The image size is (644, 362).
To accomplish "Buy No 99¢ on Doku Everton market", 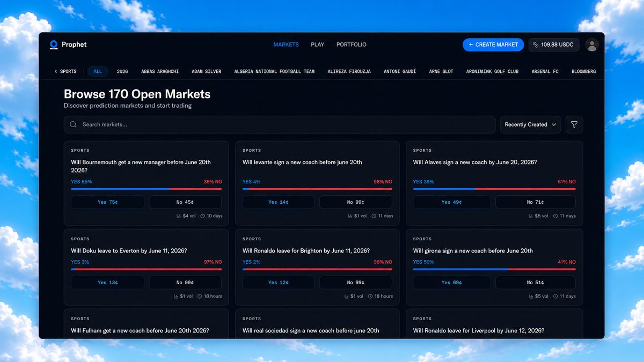I will (185, 283).
